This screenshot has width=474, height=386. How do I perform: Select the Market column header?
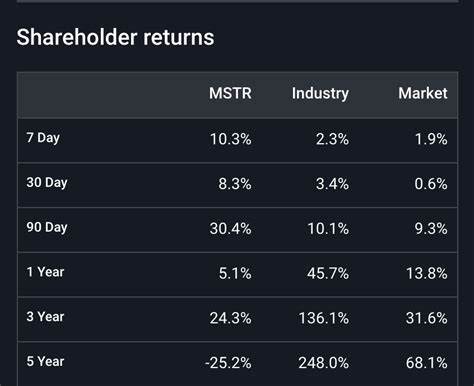pyautogui.click(x=423, y=93)
